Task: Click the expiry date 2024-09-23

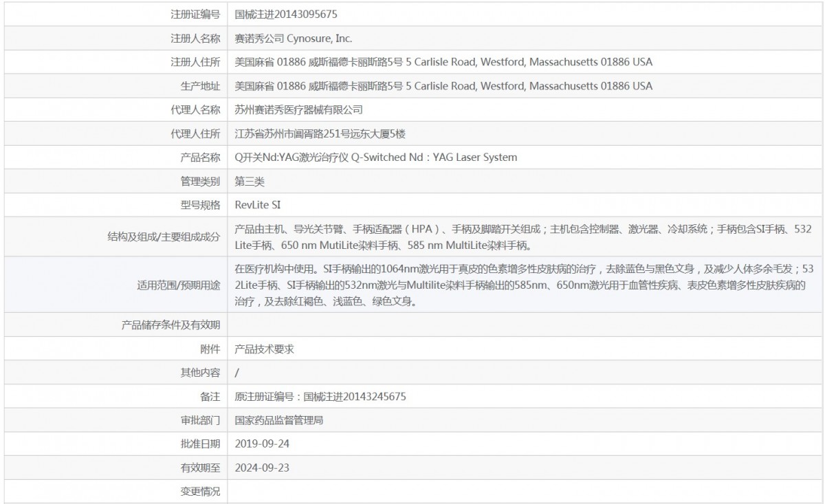Action: click(262, 468)
